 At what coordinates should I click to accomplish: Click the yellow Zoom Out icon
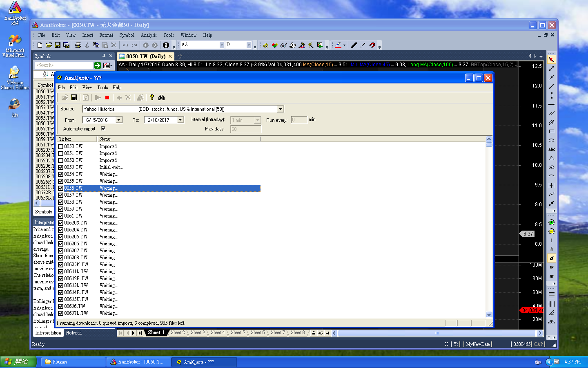tap(552, 231)
